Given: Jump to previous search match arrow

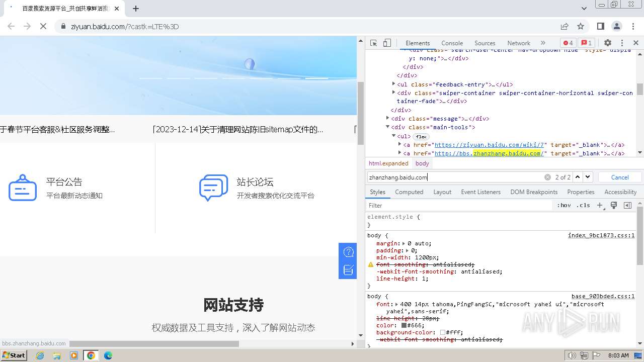Looking at the screenshot, I should [x=578, y=177].
